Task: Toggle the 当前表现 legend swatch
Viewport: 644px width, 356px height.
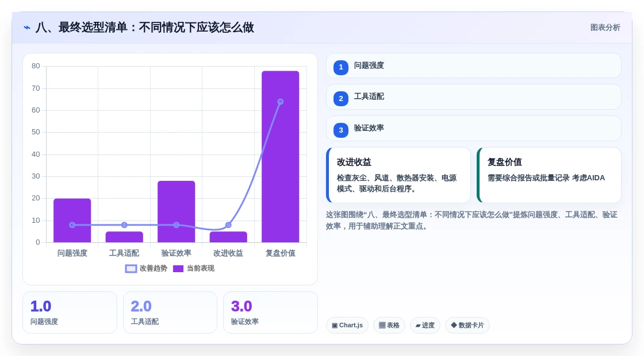Action: [x=178, y=269]
